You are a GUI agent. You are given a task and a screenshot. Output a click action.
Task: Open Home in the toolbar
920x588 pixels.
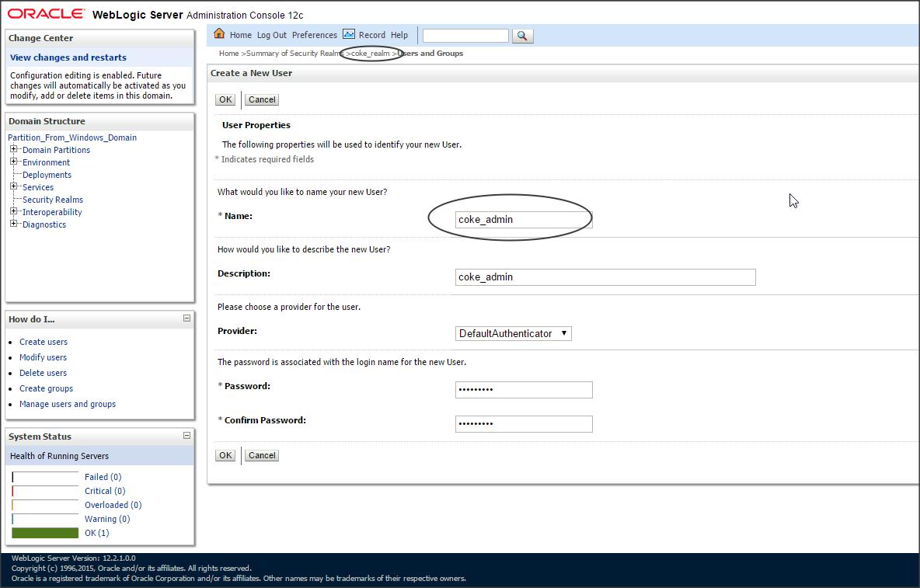[x=241, y=35]
